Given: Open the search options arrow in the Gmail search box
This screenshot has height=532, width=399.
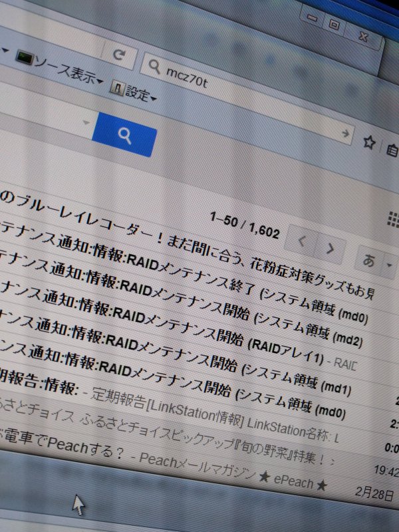Looking at the screenshot, I should [x=86, y=122].
